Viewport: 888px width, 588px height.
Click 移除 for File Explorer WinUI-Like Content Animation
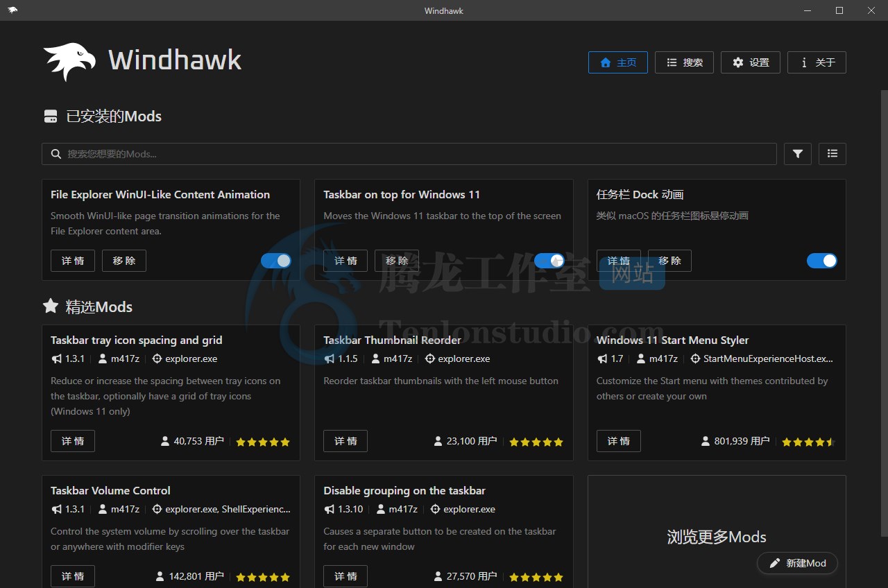tap(124, 261)
